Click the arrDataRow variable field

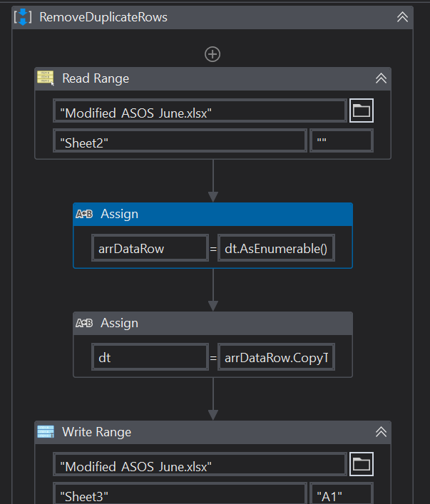[x=150, y=249]
